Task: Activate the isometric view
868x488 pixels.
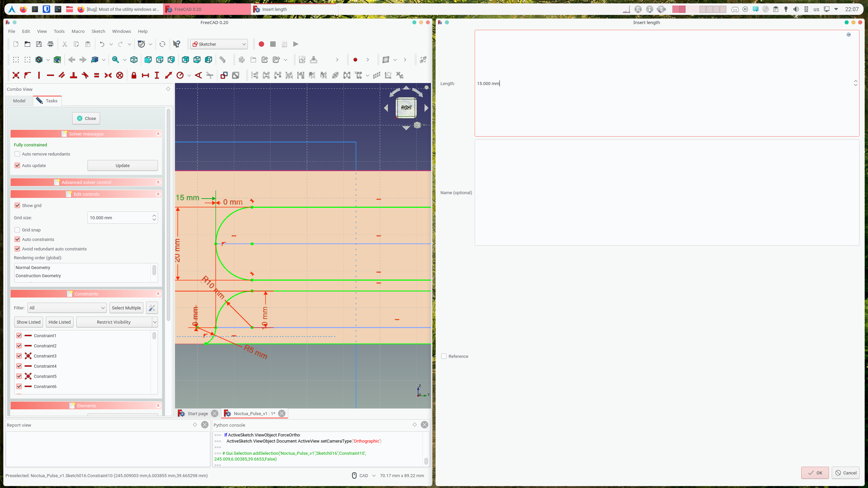Action: point(134,60)
